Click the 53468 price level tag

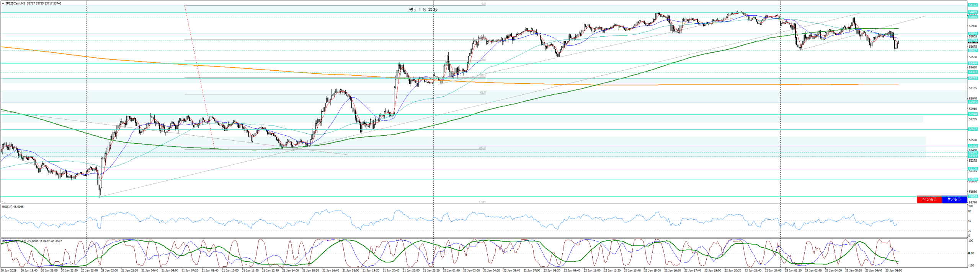973,63
